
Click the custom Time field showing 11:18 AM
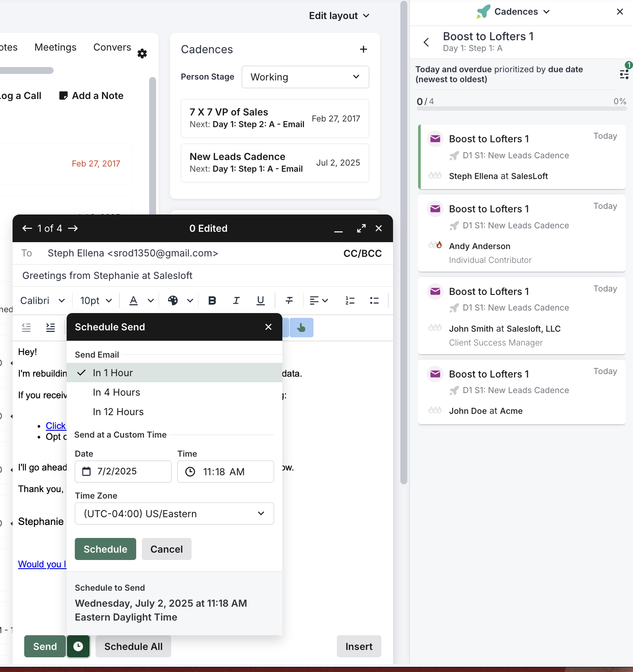click(x=226, y=471)
